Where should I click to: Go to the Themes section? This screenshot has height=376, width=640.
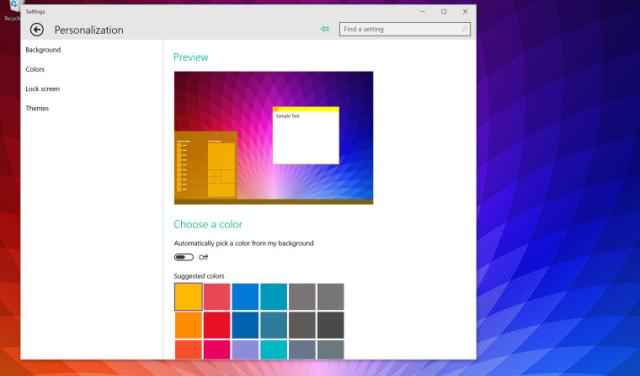point(37,108)
